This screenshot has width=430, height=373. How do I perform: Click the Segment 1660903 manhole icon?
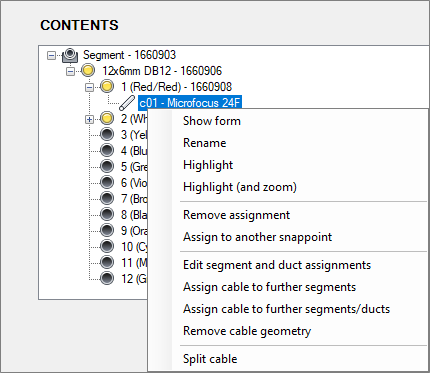(70, 55)
